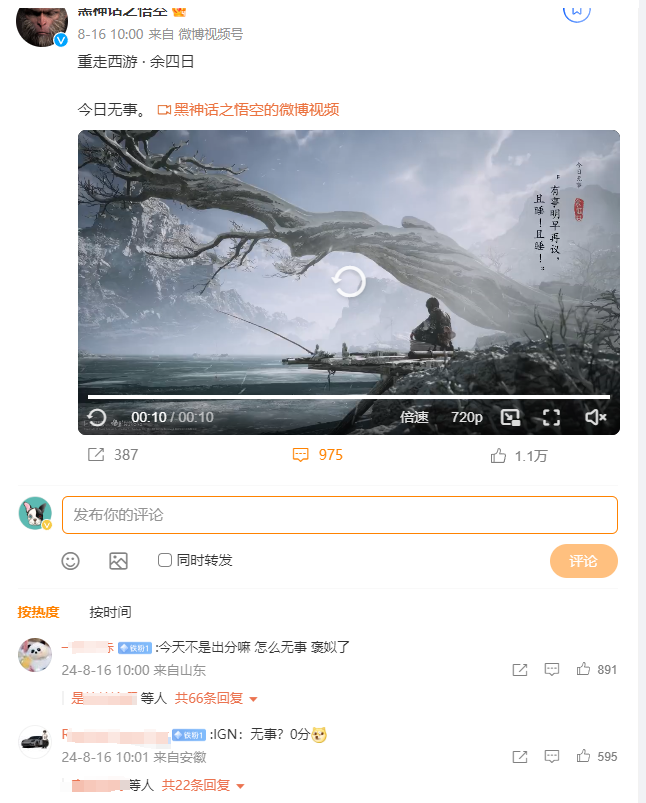
Task: Change the 720p video quality setting
Action: tap(467, 417)
